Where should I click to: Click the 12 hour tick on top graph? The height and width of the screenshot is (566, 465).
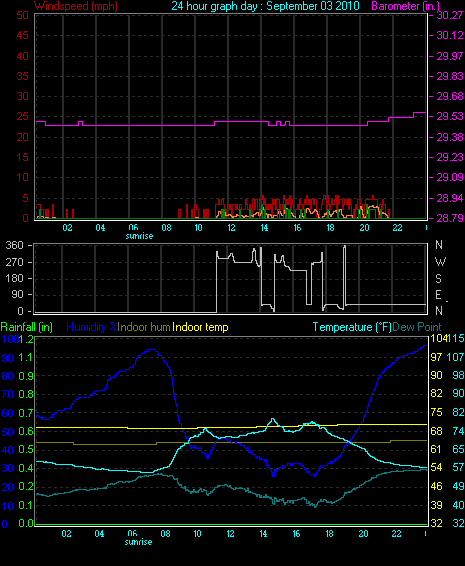[x=231, y=228]
